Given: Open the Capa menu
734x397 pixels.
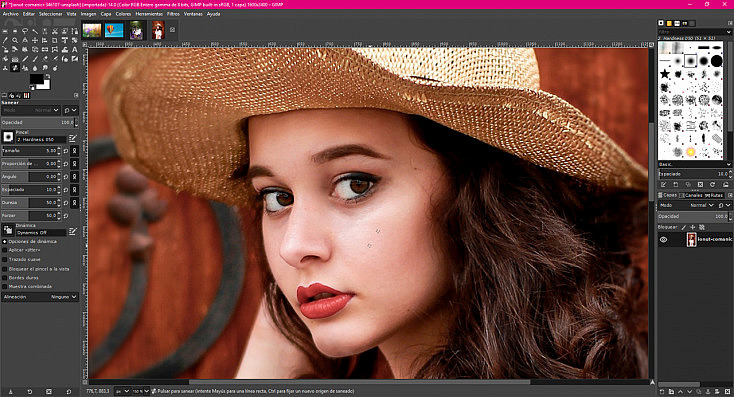Looking at the screenshot, I should (106, 14).
